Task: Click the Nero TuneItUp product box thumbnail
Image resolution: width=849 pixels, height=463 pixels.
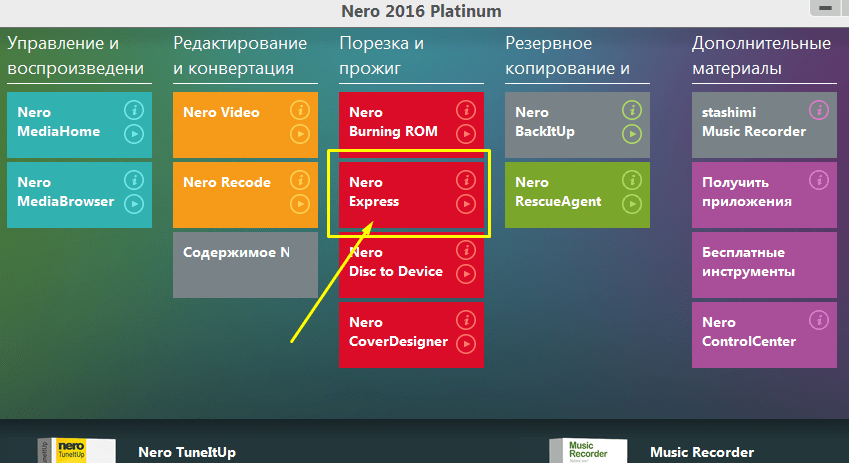Action: click(x=71, y=450)
